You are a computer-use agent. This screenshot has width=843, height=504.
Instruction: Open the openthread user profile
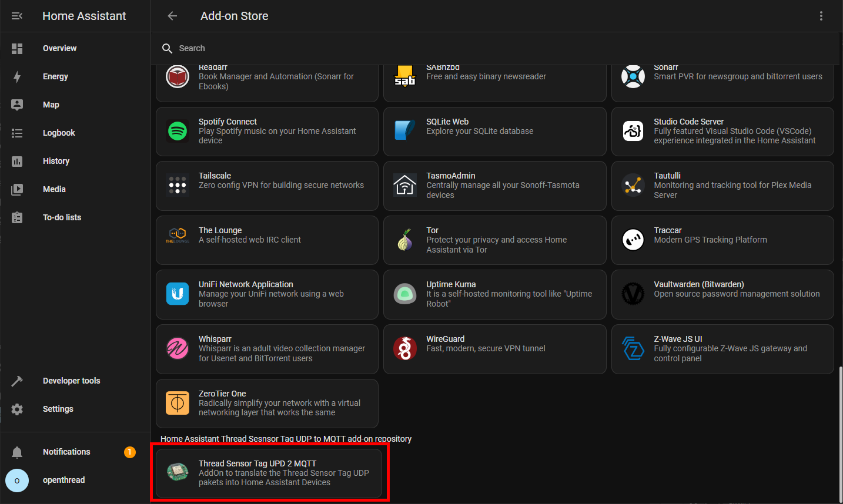pyautogui.click(x=17, y=481)
